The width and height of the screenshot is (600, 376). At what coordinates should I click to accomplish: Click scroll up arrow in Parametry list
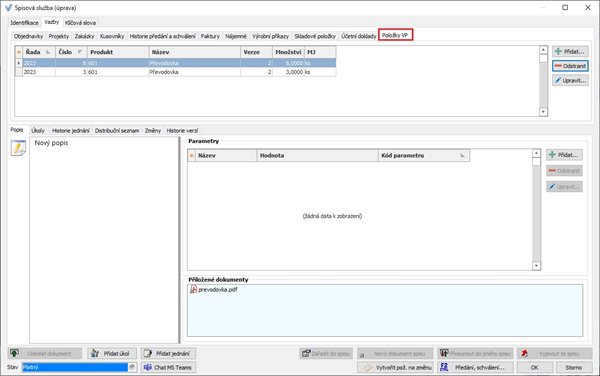tap(536, 153)
